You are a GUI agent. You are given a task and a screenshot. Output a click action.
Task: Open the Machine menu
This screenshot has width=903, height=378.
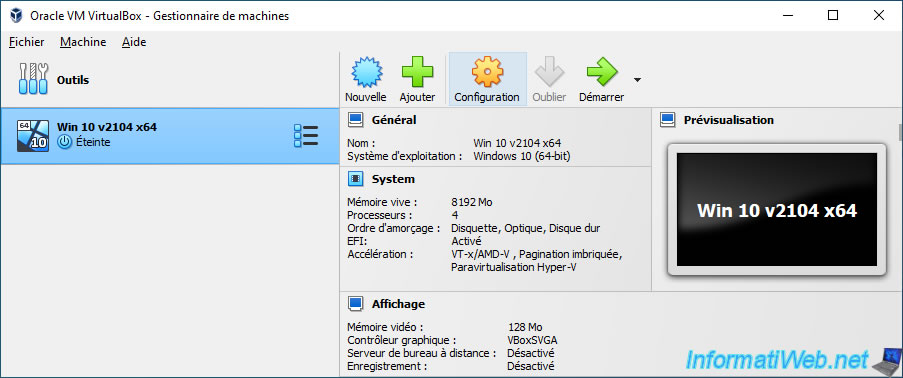tap(83, 42)
